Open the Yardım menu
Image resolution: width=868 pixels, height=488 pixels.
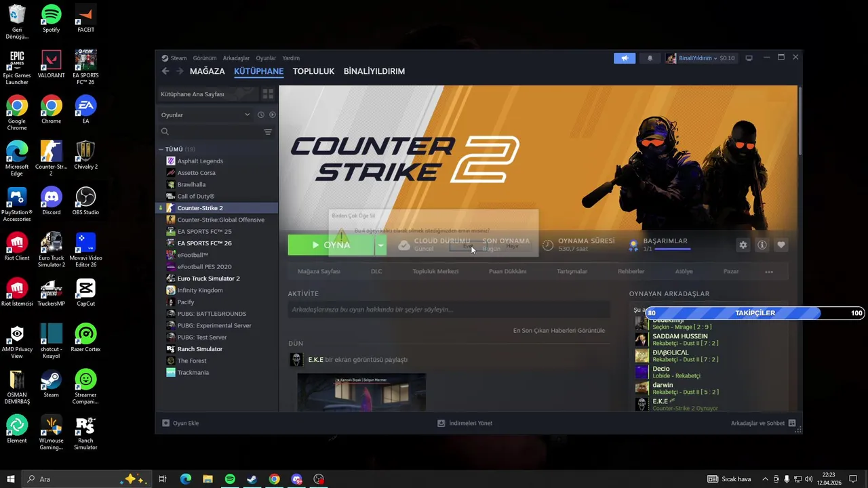coord(291,58)
